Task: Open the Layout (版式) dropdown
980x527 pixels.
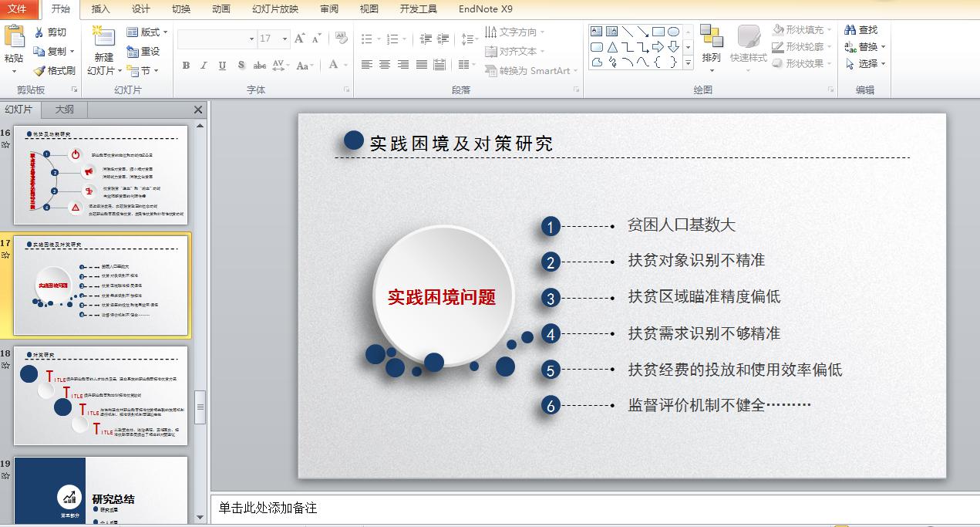Action: click(147, 32)
